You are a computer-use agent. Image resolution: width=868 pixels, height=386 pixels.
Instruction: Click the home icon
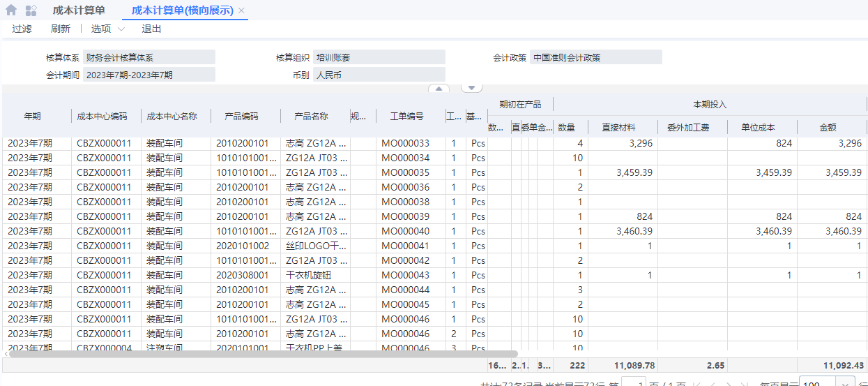pyautogui.click(x=11, y=10)
